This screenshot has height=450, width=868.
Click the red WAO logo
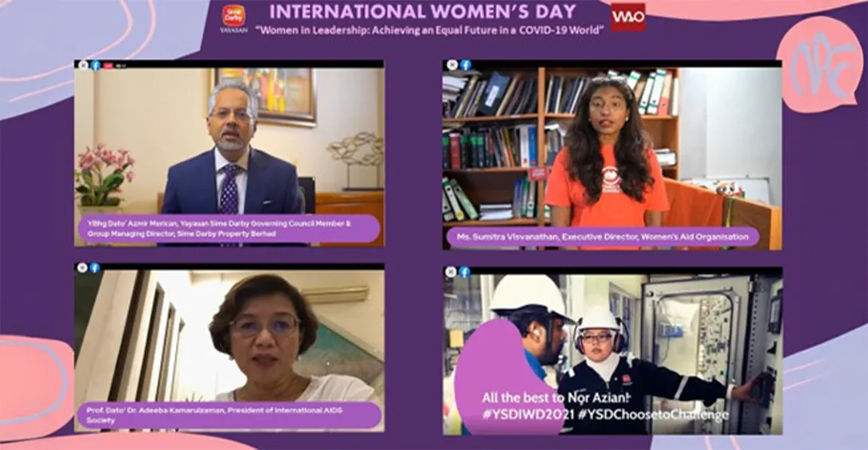point(628,18)
